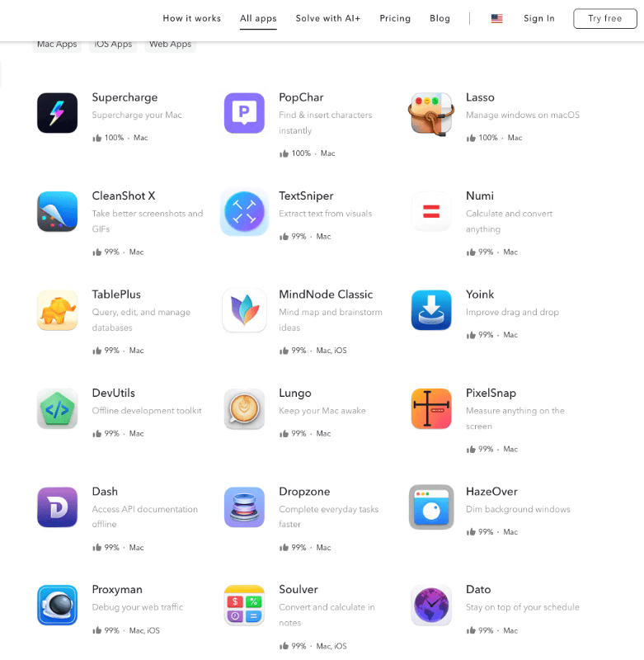
Task: Click the Sign In link
Action: coord(538,18)
